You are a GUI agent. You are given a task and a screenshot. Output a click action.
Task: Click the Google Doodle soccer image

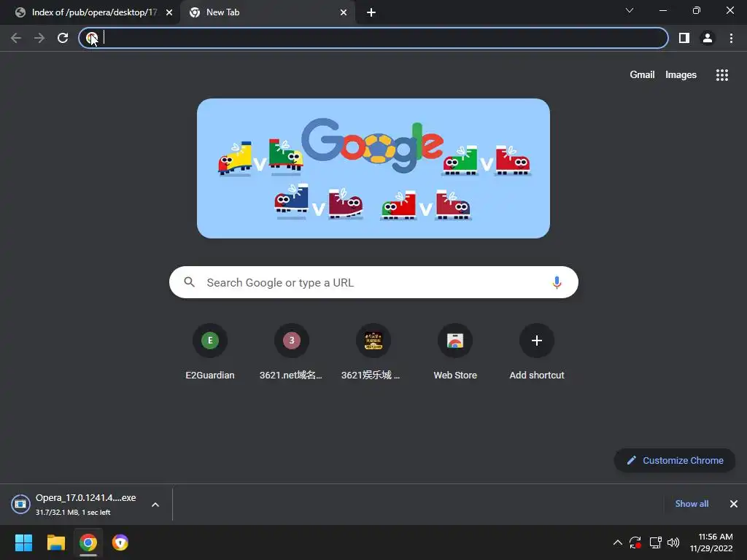pyautogui.click(x=373, y=168)
